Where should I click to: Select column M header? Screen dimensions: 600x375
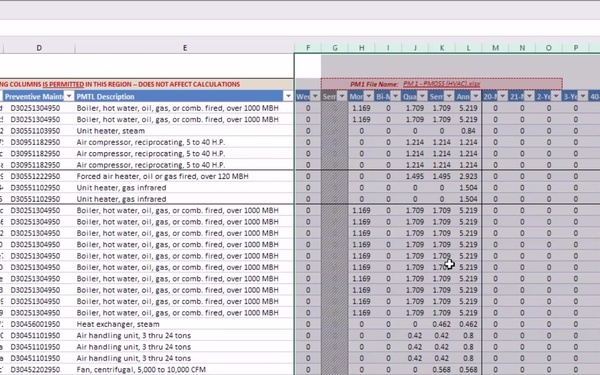click(496, 48)
